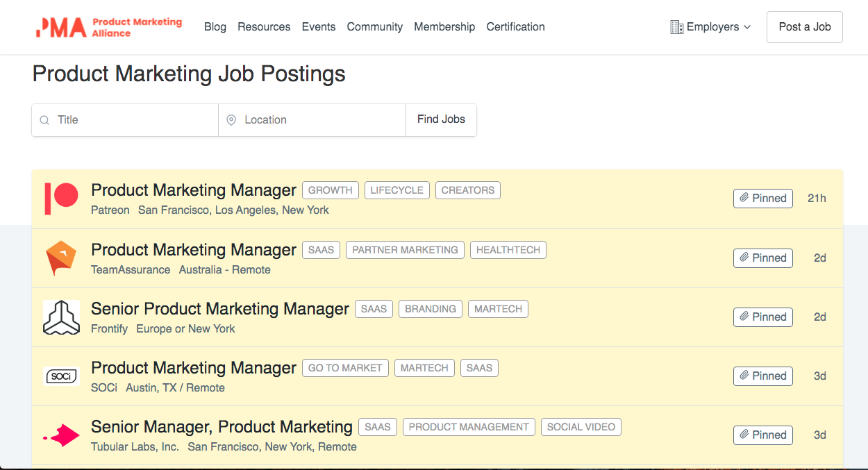Image resolution: width=868 pixels, height=470 pixels.
Task: Click the Pinned badge on Tubular Labs row
Action: point(762,435)
